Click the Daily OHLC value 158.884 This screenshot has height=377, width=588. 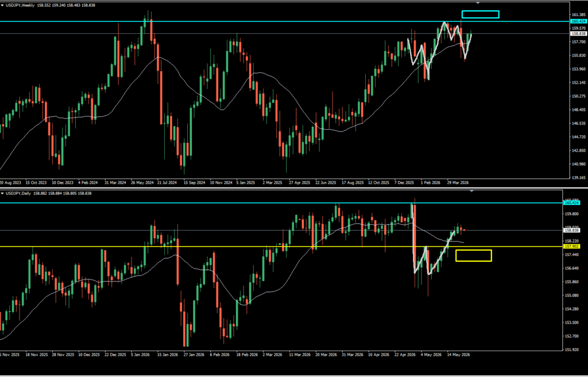(56, 193)
